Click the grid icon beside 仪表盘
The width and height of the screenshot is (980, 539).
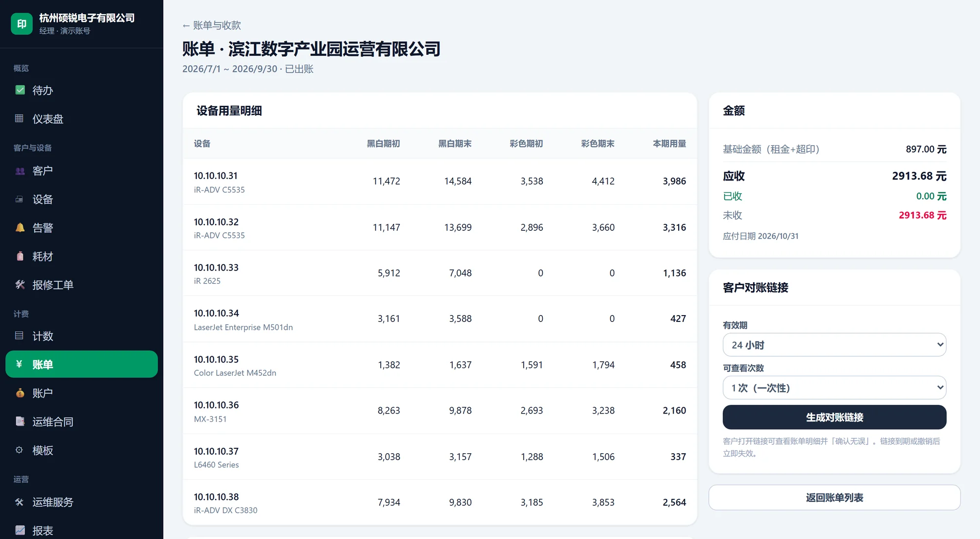(x=20, y=119)
